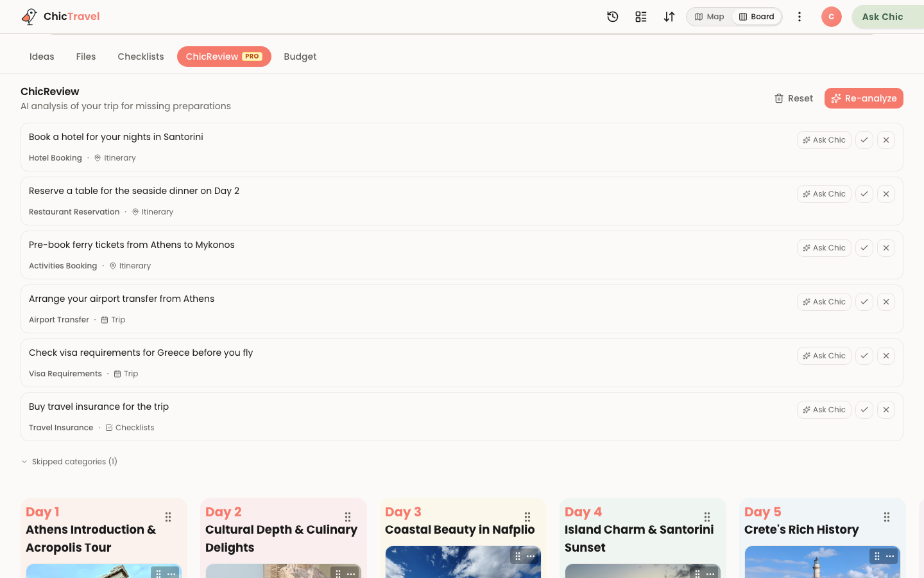The image size is (924, 578).
Task: Expand Skipped categories (1)
Action: (x=69, y=462)
